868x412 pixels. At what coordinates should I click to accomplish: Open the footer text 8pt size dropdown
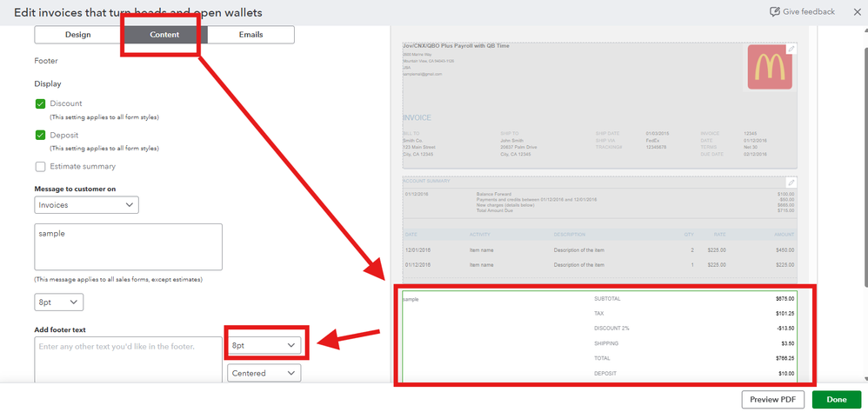[264, 345]
